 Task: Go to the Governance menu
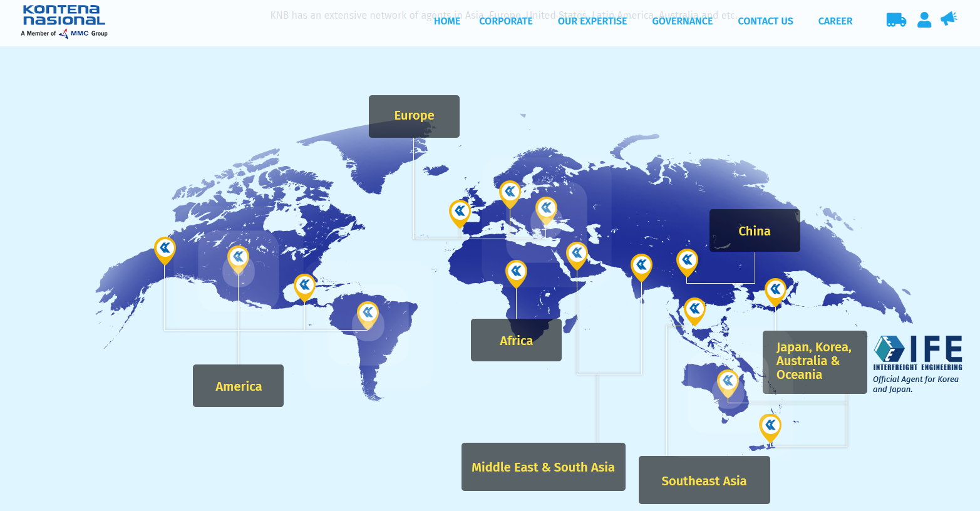[682, 21]
